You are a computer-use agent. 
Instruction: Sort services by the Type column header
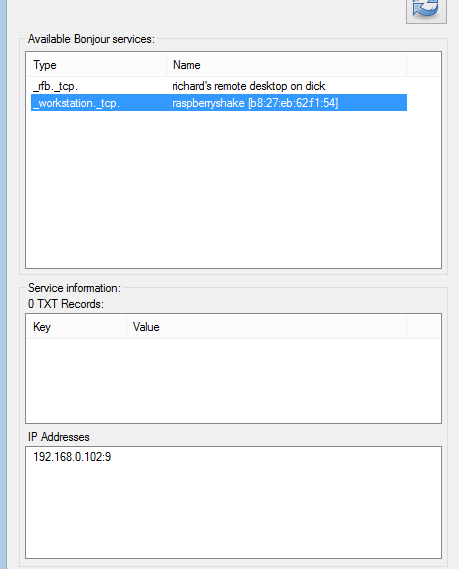point(97,65)
